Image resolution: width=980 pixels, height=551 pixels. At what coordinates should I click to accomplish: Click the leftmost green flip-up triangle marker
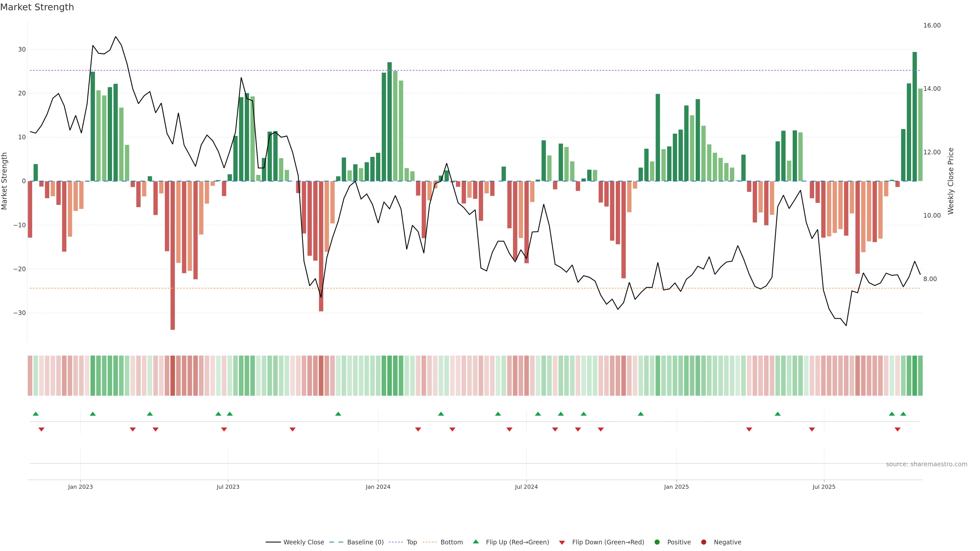coord(36,414)
